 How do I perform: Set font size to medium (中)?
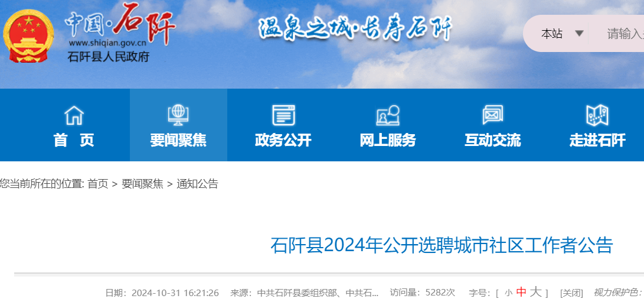pyautogui.click(x=521, y=292)
